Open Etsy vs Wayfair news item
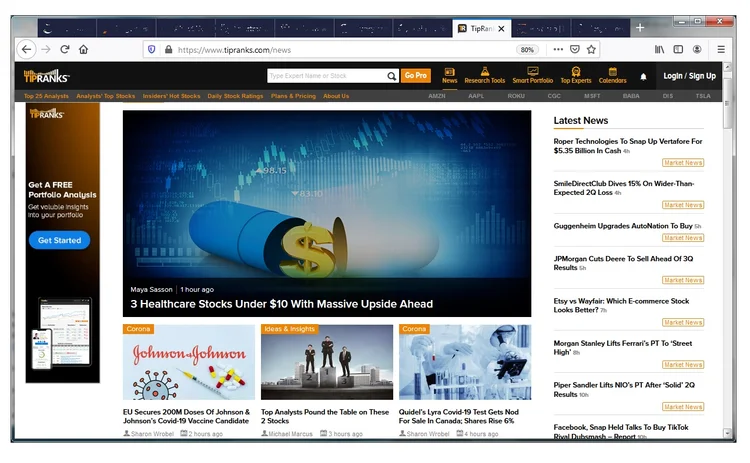Screen dimensions: 750x463 621,305
